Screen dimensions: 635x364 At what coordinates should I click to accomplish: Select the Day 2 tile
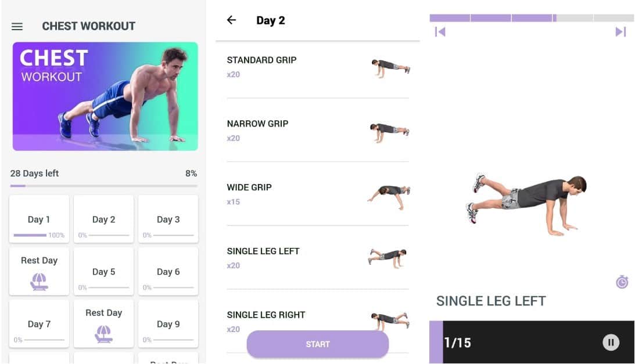pos(103,219)
